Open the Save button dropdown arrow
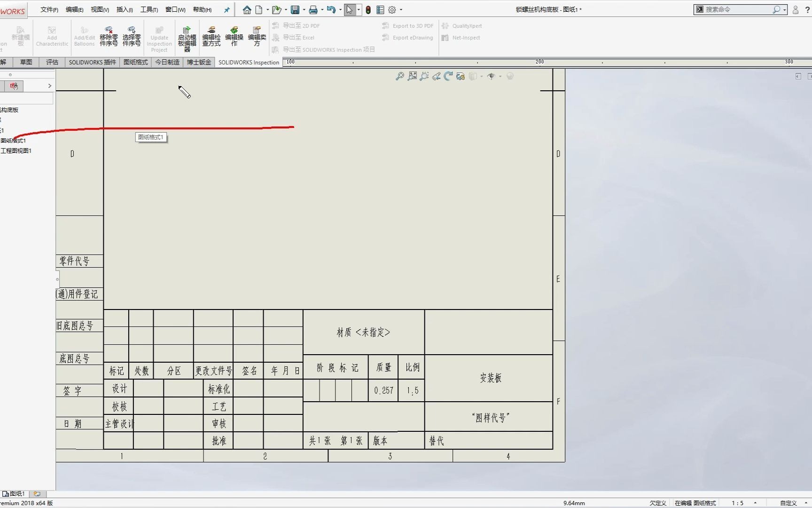Screen dimensions: 812x508 click(x=304, y=9)
